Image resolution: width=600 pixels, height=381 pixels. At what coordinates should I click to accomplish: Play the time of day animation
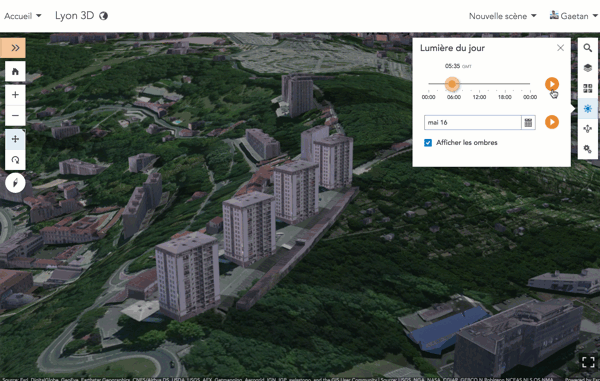[x=552, y=84]
